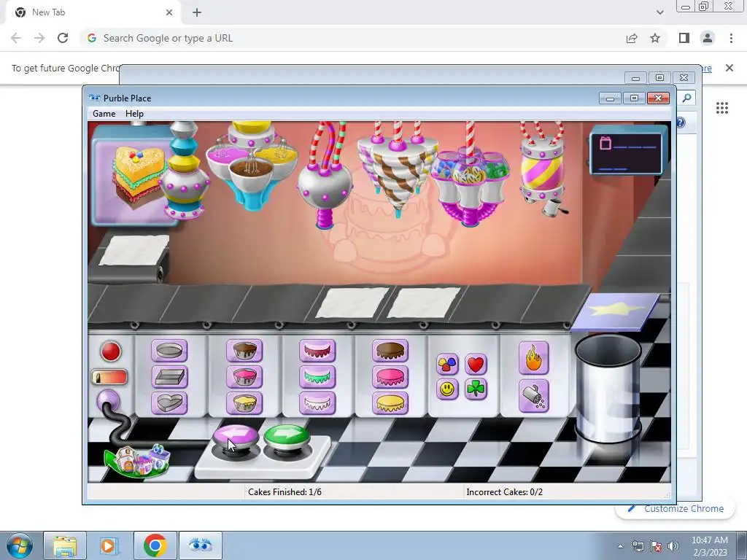747x560 pixels.
Task: Add the red heart decoration
Action: (476, 365)
